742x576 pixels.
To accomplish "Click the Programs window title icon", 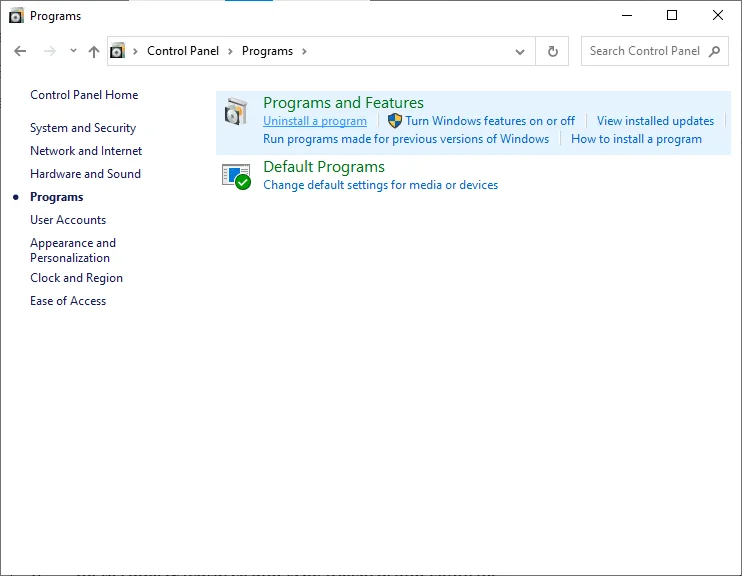I will [x=16, y=16].
